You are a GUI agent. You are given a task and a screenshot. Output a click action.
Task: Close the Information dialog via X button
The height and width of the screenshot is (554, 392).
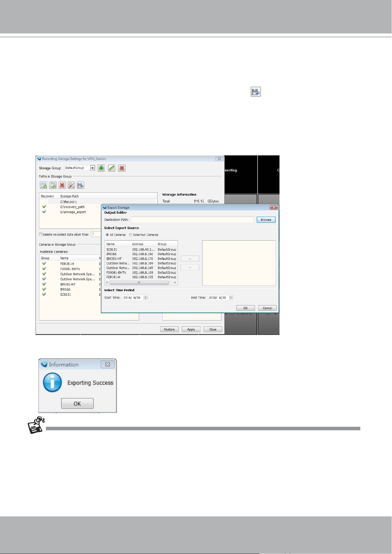coord(107,365)
